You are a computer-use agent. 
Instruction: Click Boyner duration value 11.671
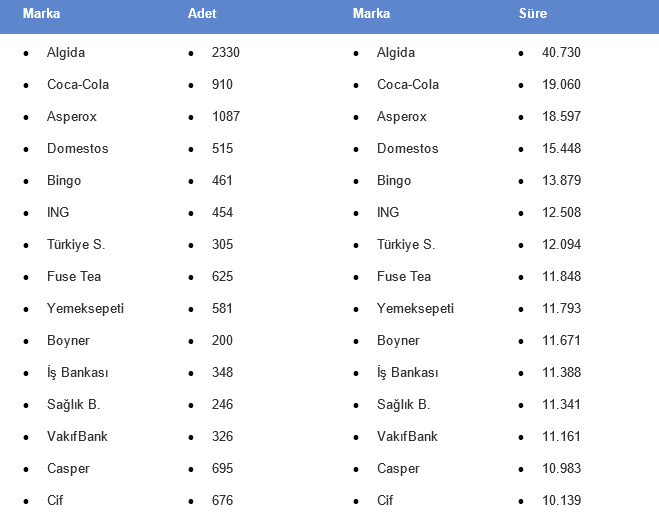coord(561,340)
